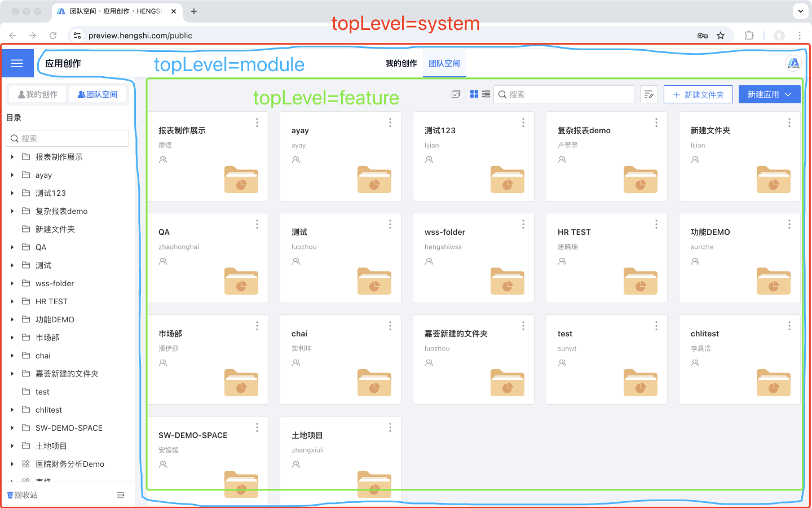Expand the 报表制作展示 tree node
The image size is (812, 508).
pyautogui.click(x=12, y=157)
